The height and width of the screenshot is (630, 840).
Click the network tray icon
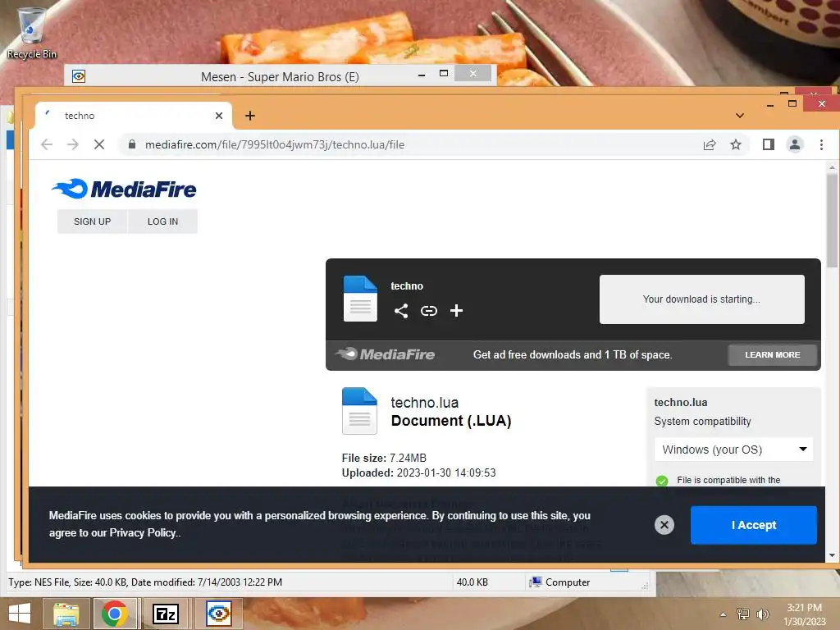[743, 614]
